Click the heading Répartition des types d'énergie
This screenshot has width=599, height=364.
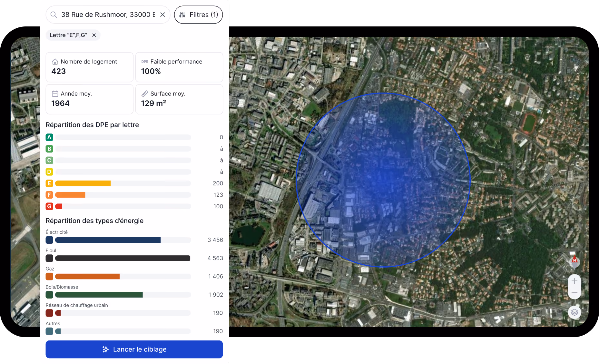[94, 221]
